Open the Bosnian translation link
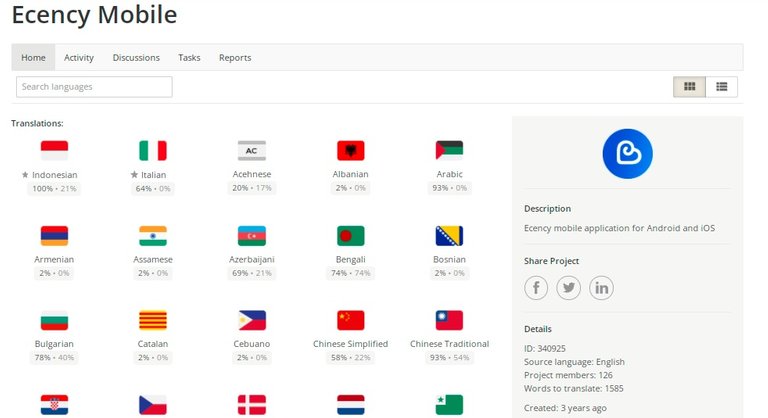The width and height of the screenshot is (768, 418). 449,259
